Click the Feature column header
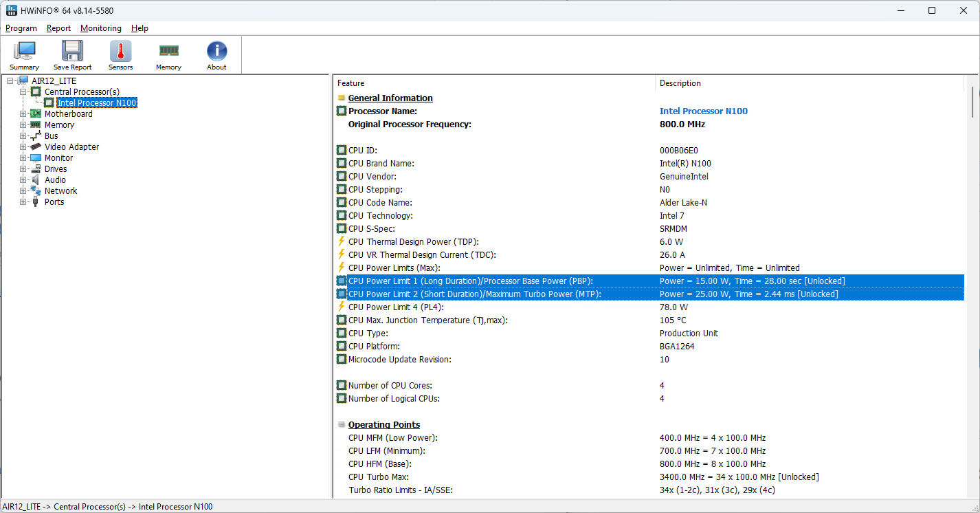980x513 pixels. 494,83
